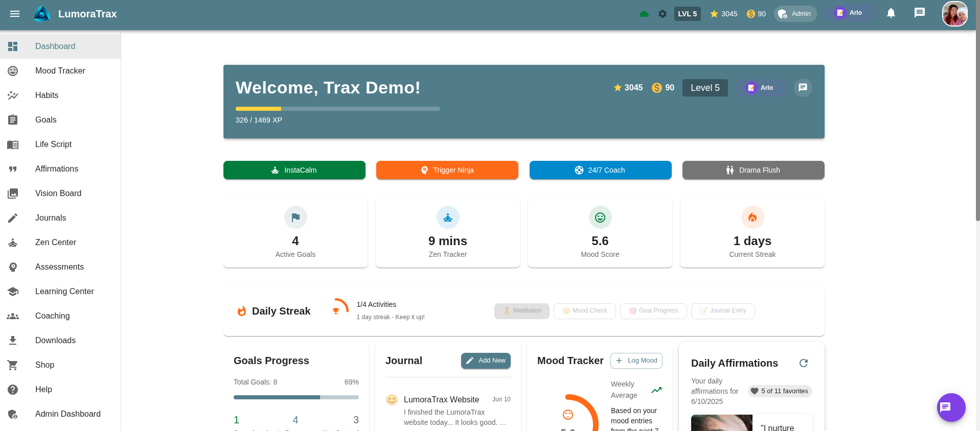980x431 pixels.
Task: Open the Admin role chip
Action: (x=795, y=14)
